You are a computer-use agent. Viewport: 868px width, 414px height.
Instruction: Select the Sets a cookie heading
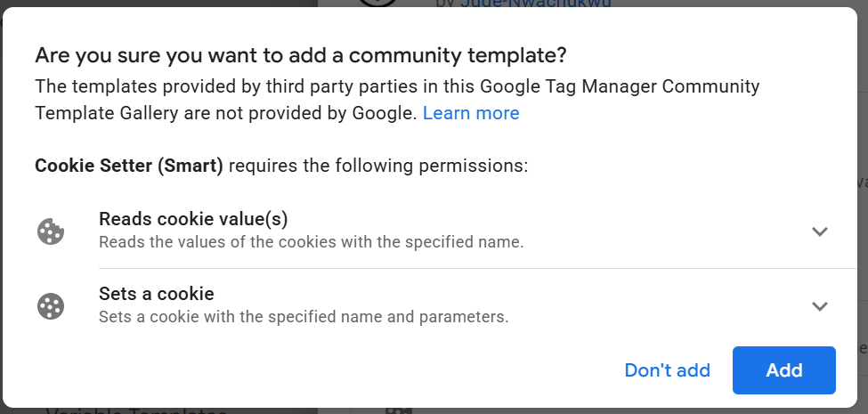click(157, 294)
